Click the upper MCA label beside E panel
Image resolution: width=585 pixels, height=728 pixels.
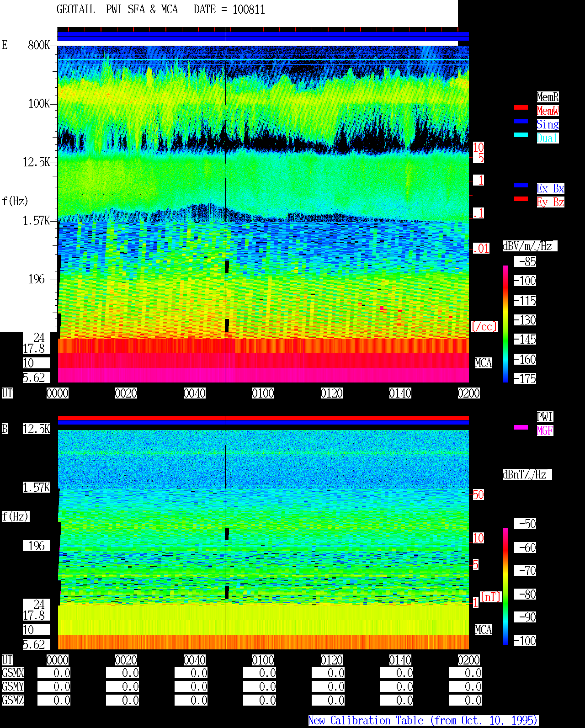coord(484,363)
